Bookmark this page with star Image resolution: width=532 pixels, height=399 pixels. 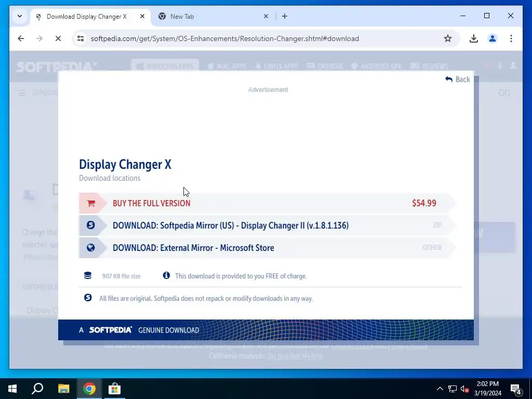pyautogui.click(x=448, y=38)
